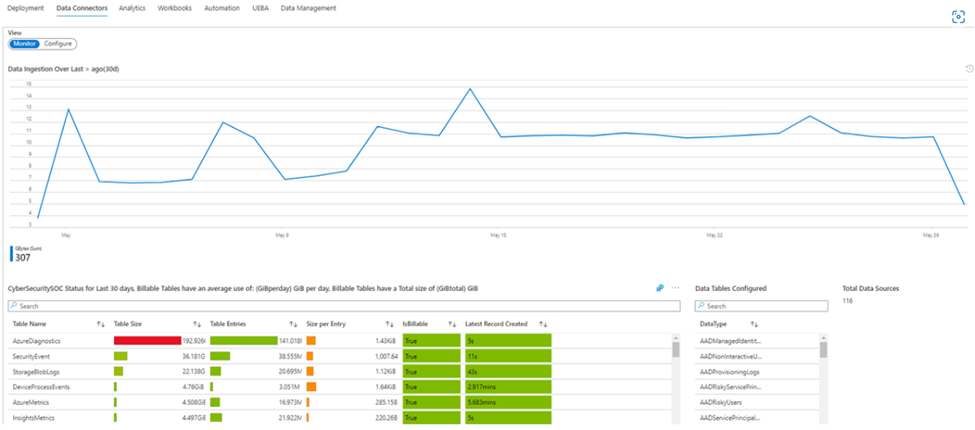Click status table scrollbar up arrow
Screen dimensions: 975x430
[x=676, y=337]
